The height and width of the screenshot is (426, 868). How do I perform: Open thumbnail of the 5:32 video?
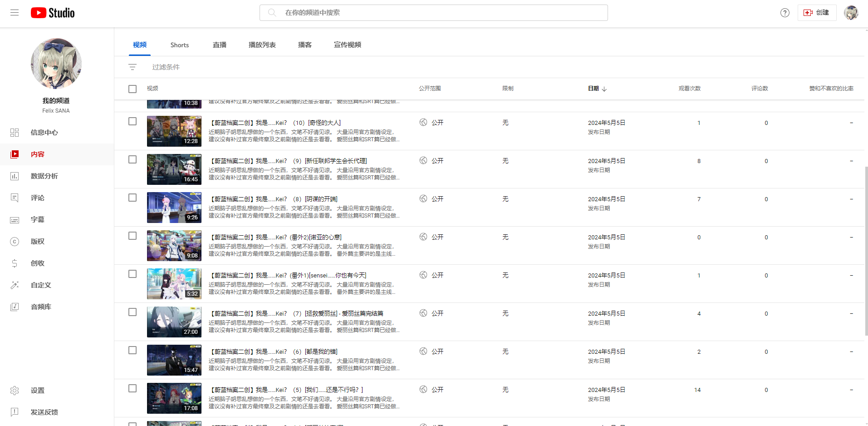pyautogui.click(x=174, y=284)
